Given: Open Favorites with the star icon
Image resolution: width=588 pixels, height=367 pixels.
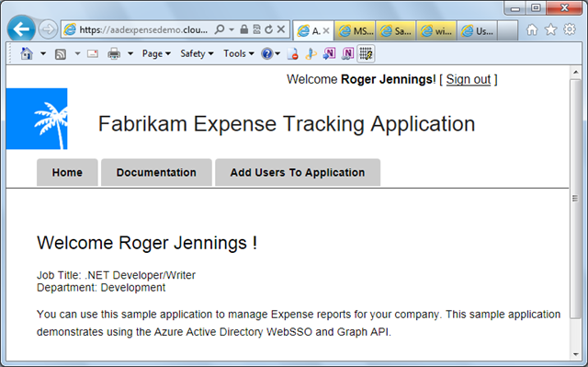Looking at the screenshot, I should [x=550, y=29].
